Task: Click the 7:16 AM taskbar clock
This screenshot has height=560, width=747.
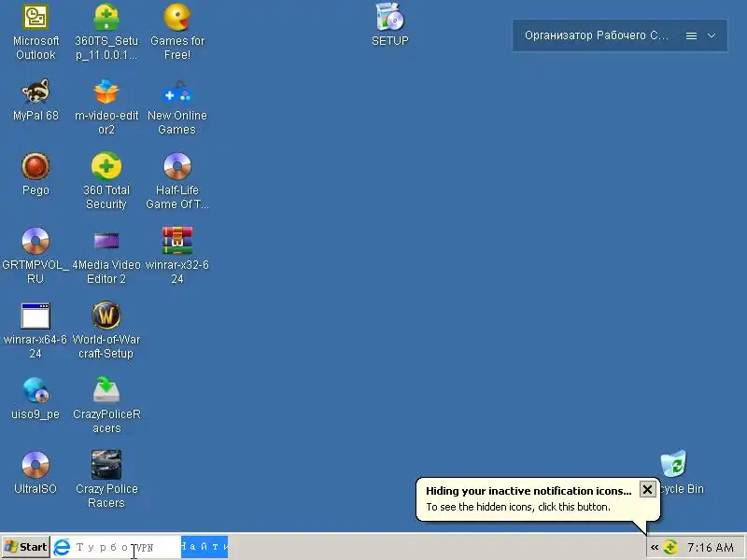Action: (711, 548)
